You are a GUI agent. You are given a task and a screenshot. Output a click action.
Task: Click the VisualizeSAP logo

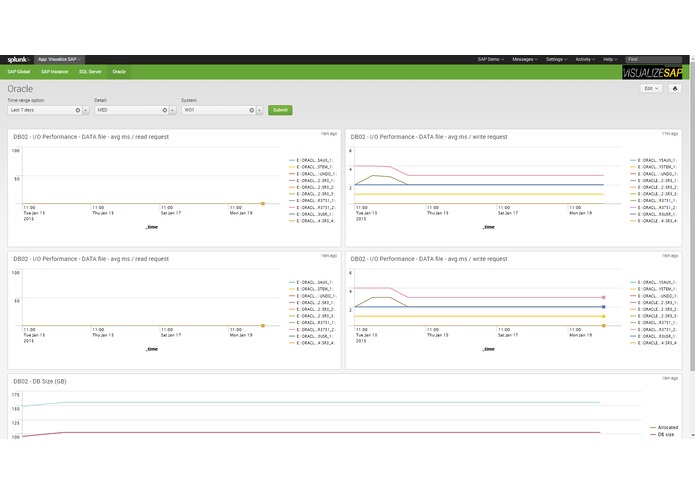click(652, 73)
